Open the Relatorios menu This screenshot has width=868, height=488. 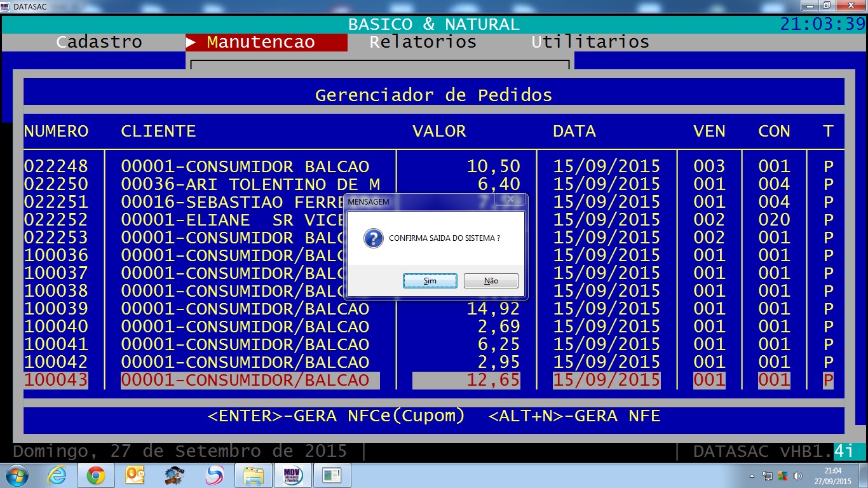423,42
